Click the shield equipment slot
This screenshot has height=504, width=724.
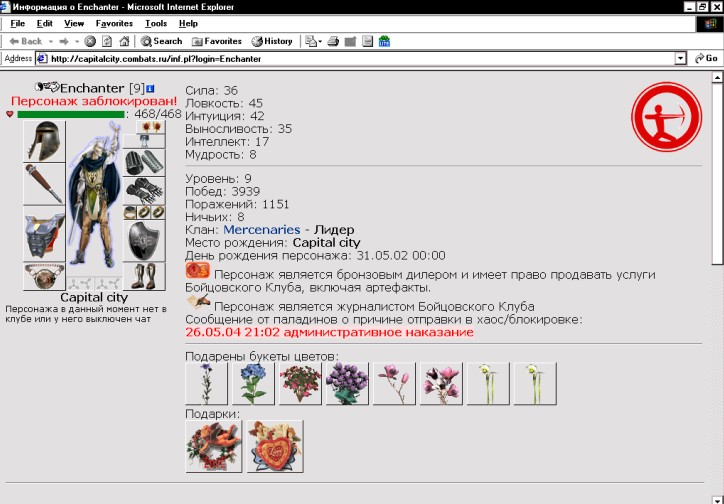144,240
